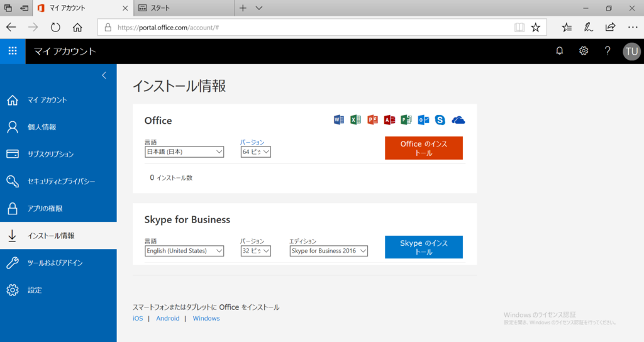The image size is (644, 342).
Task: Click the バージョン link above Office version
Action: point(252,142)
